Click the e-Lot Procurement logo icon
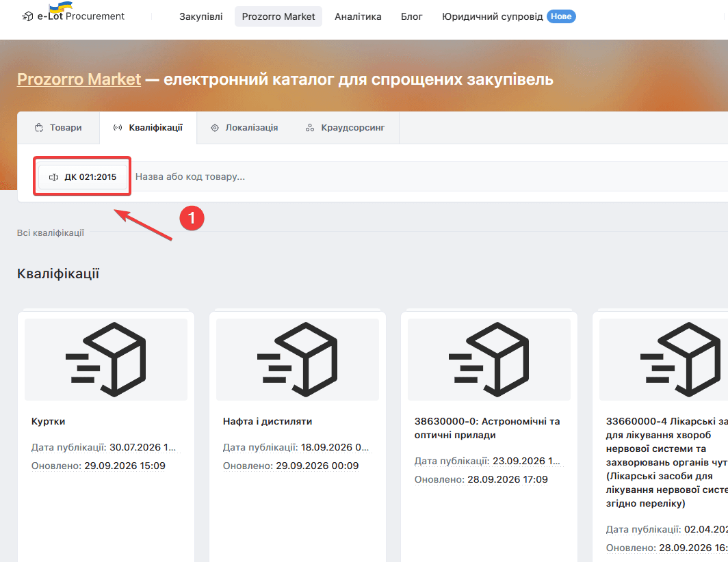This screenshot has width=728, height=562. point(27,16)
